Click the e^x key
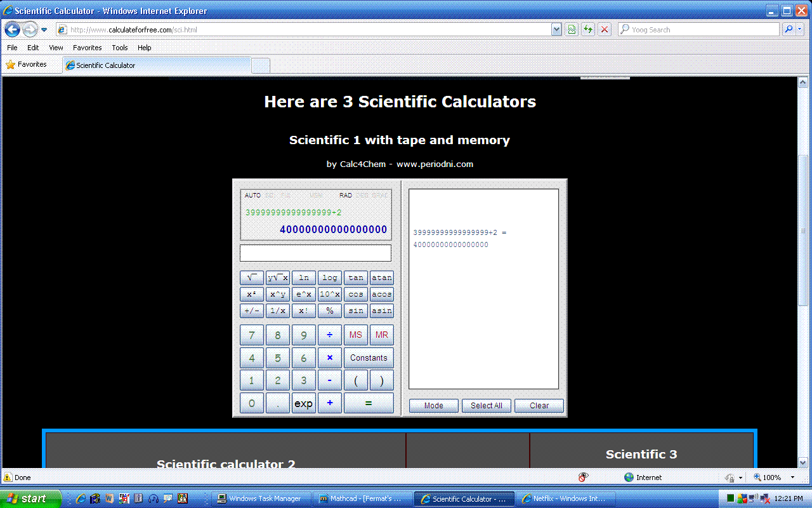812x508 pixels. (304, 294)
